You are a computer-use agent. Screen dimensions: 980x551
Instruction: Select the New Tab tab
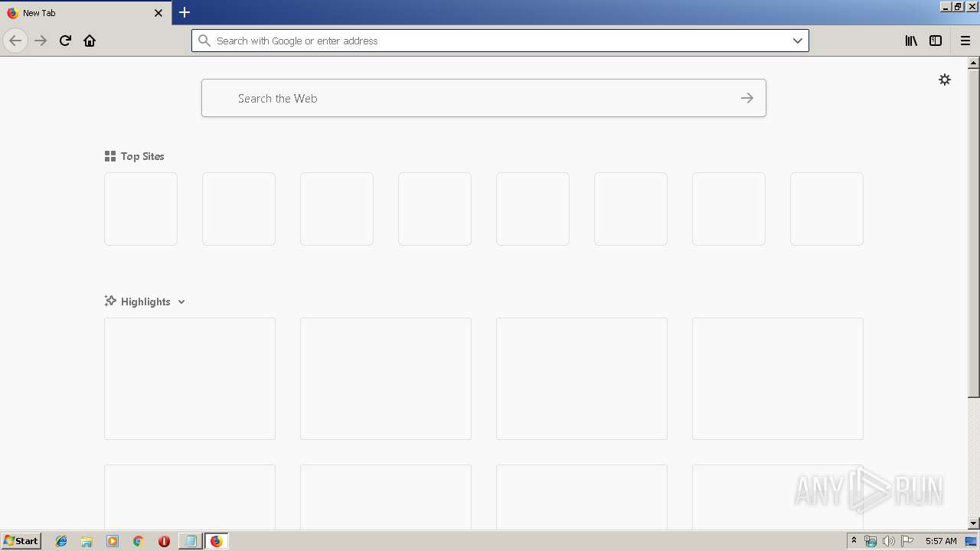pos(86,13)
